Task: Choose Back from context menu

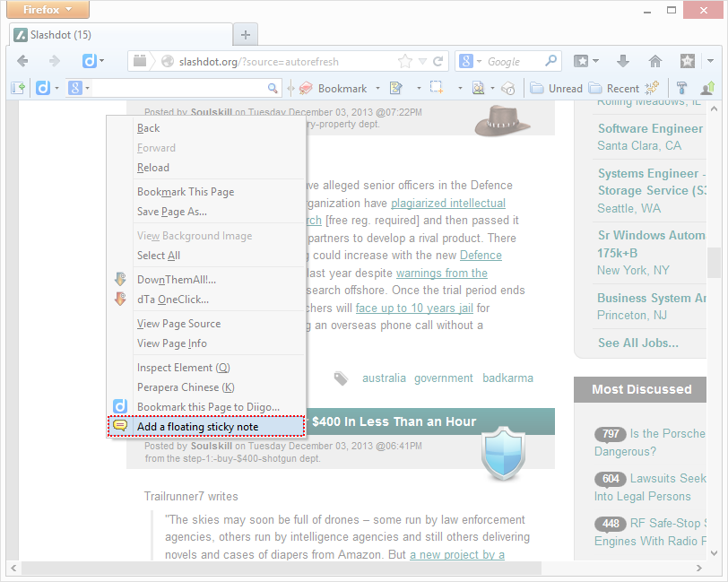Action: point(206,128)
